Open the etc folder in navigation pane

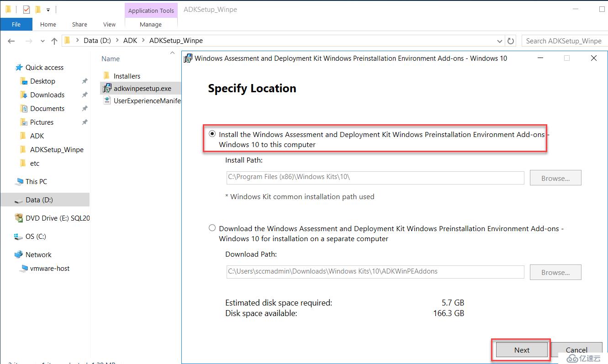pyautogui.click(x=35, y=163)
